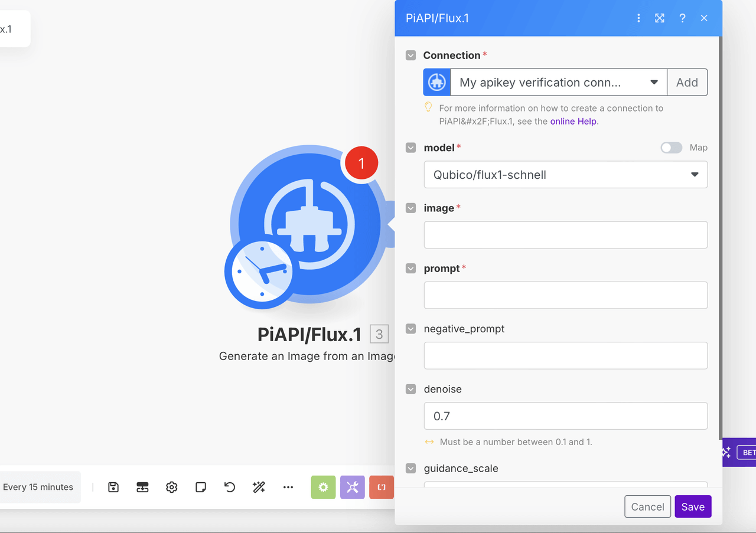Toggle the checkbox beside negative_prompt
This screenshot has height=533, width=756.
tap(410, 329)
